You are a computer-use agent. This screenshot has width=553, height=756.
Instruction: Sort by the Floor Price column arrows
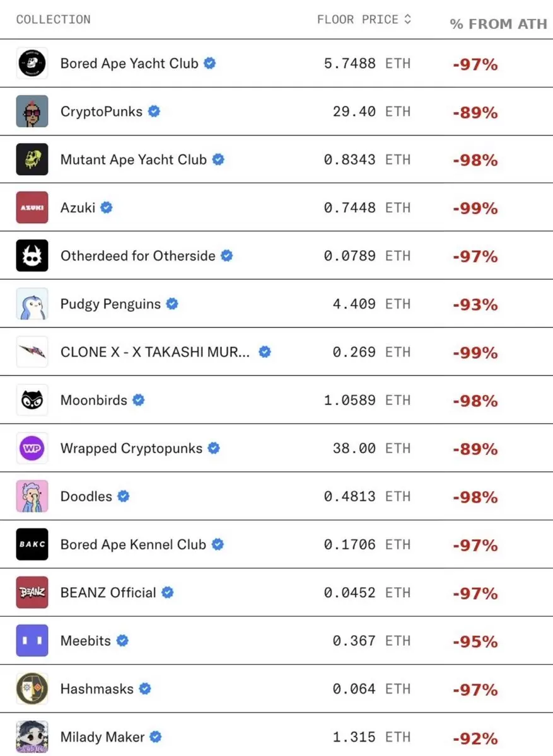tap(407, 20)
